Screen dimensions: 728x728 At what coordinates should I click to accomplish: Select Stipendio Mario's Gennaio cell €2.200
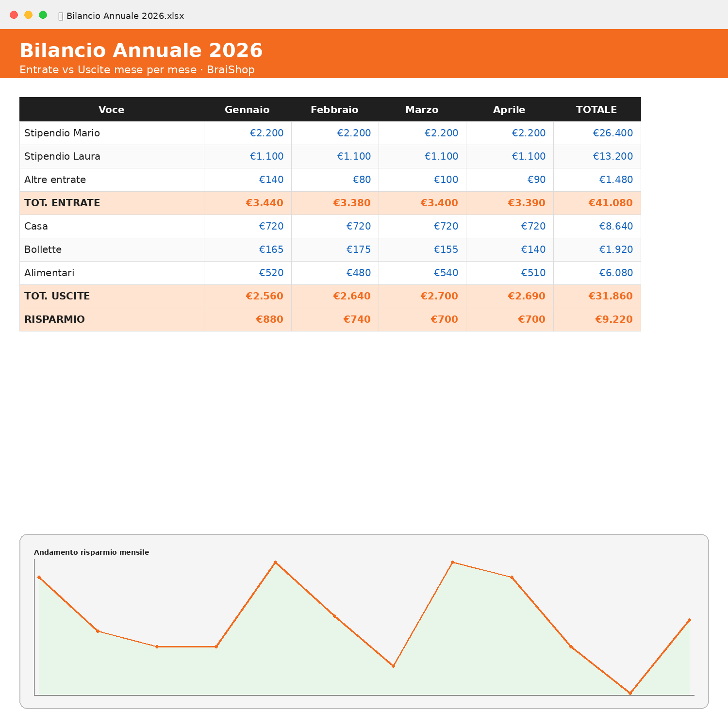pyautogui.click(x=248, y=133)
